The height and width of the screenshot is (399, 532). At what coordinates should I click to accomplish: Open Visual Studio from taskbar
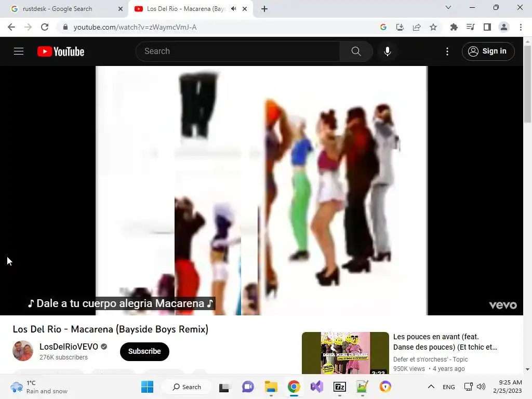(317, 387)
